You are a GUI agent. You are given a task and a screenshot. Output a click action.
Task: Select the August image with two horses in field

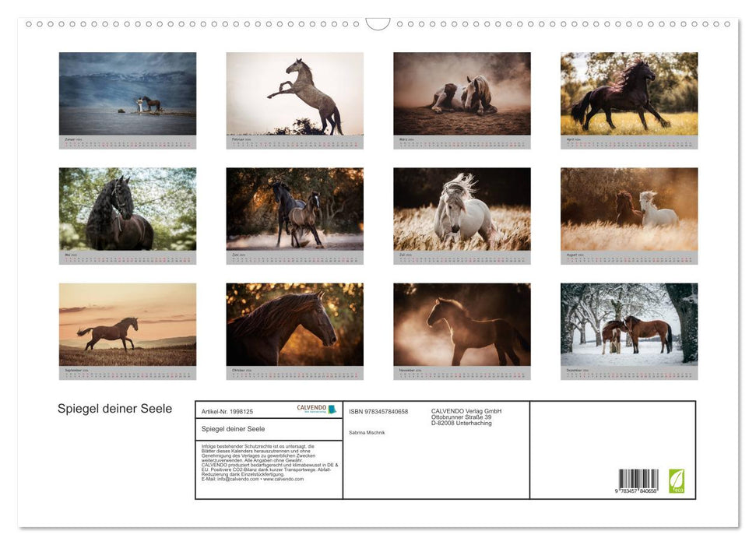629,209
